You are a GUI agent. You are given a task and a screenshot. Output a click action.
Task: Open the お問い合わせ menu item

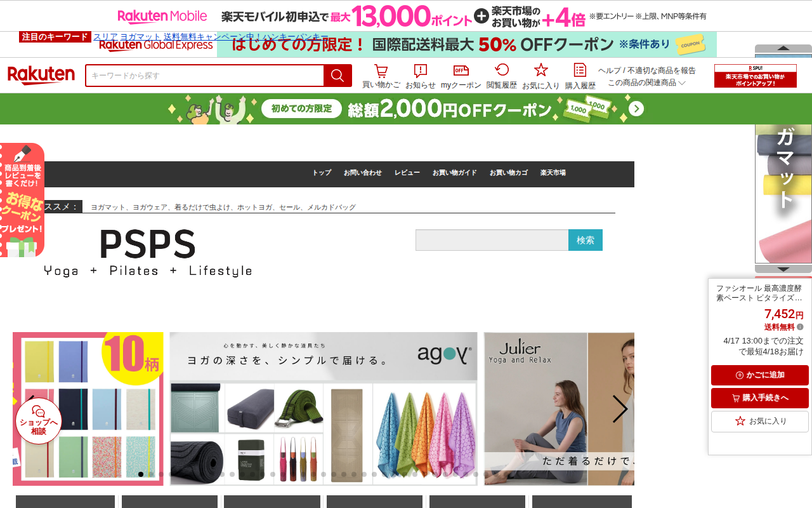363,173
